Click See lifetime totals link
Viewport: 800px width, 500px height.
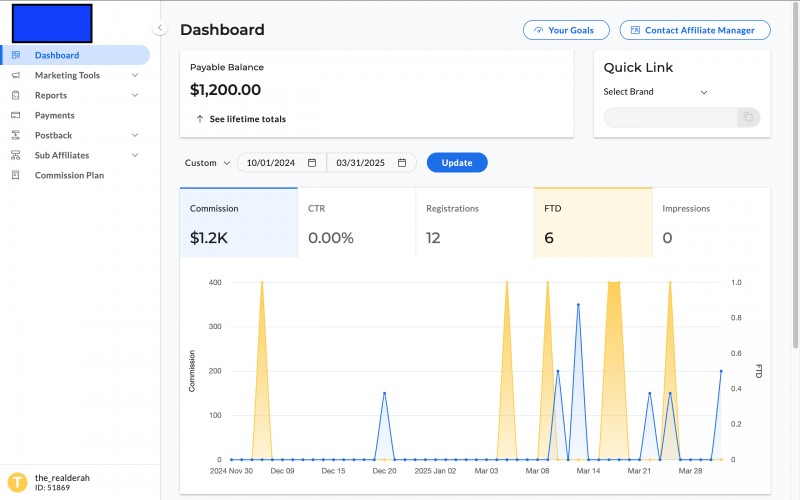(241, 119)
